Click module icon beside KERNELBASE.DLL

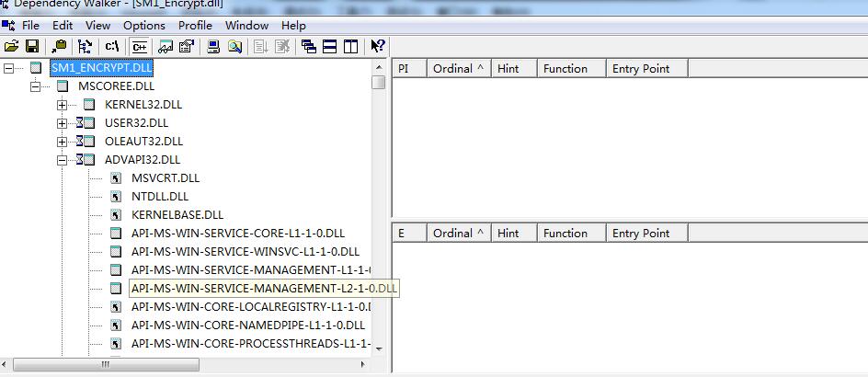(x=116, y=215)
